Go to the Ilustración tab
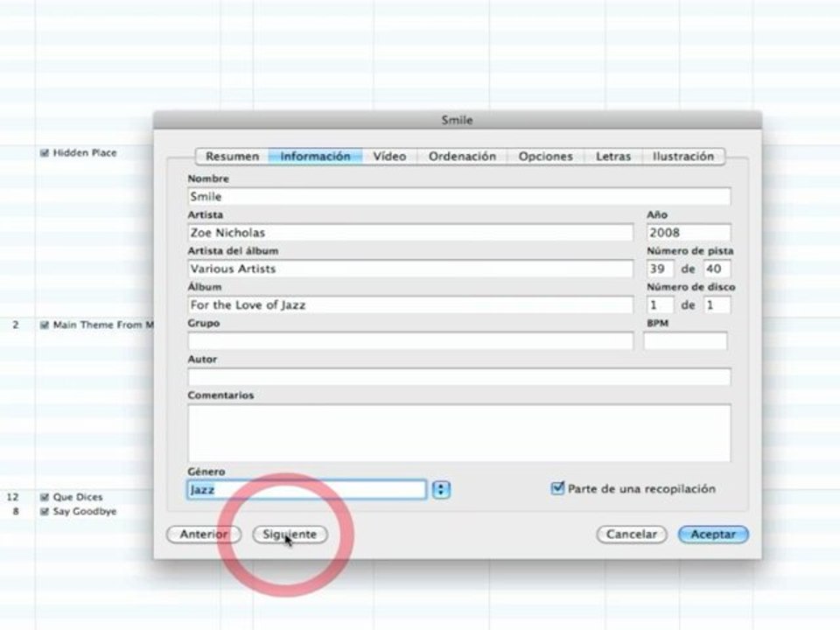840x630 pixels. click(x=683, y=157)
